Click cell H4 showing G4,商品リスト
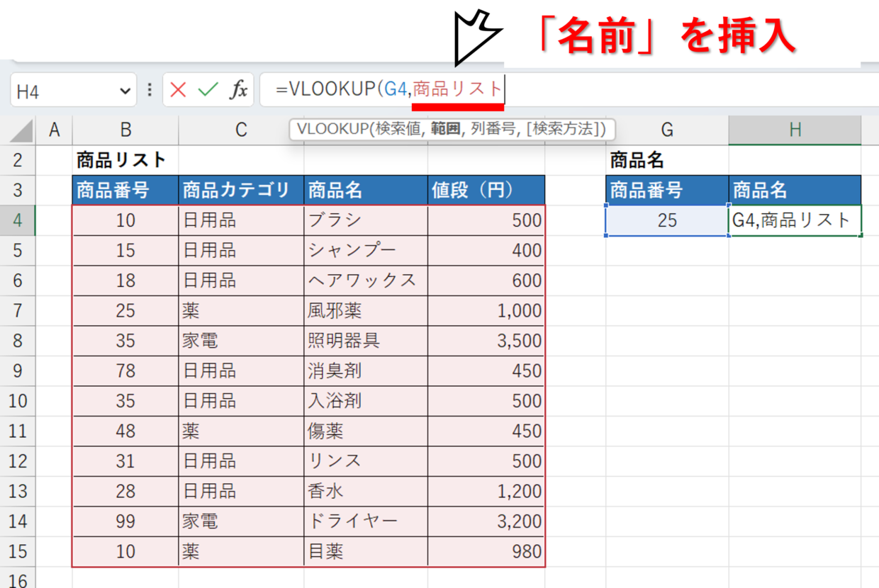 795,220
